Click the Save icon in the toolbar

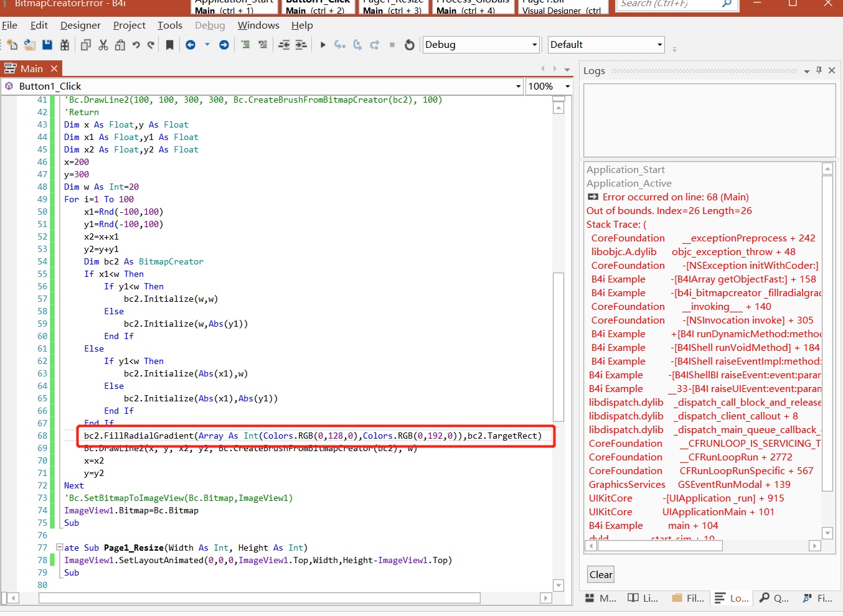point(47,45)
